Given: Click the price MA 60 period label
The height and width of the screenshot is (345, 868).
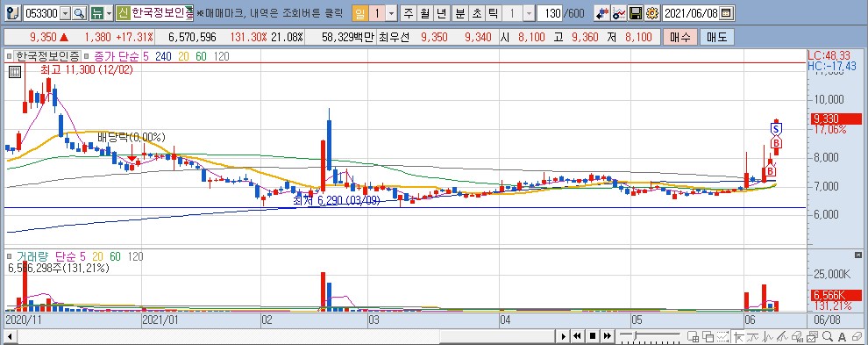Looking at the screenshot, I should pos(202,56).
